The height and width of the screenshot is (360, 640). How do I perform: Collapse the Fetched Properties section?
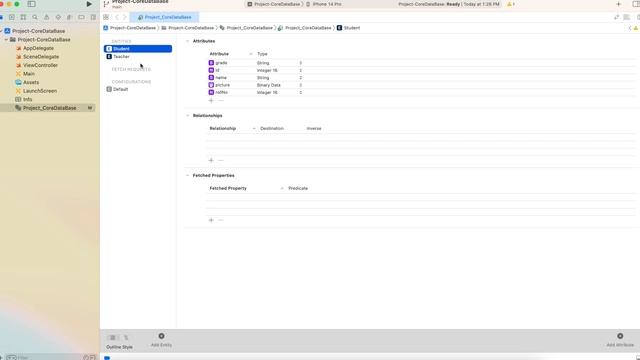point(188,176)
